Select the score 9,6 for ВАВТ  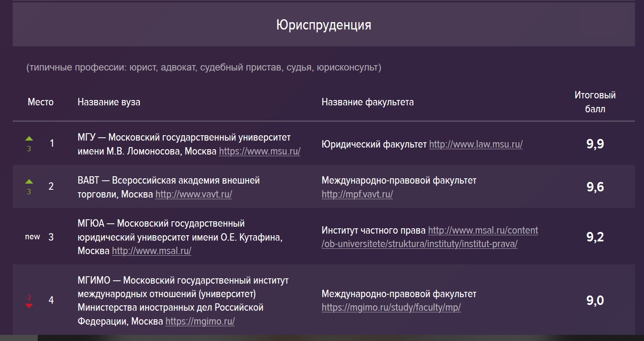[x=595, y=187]
